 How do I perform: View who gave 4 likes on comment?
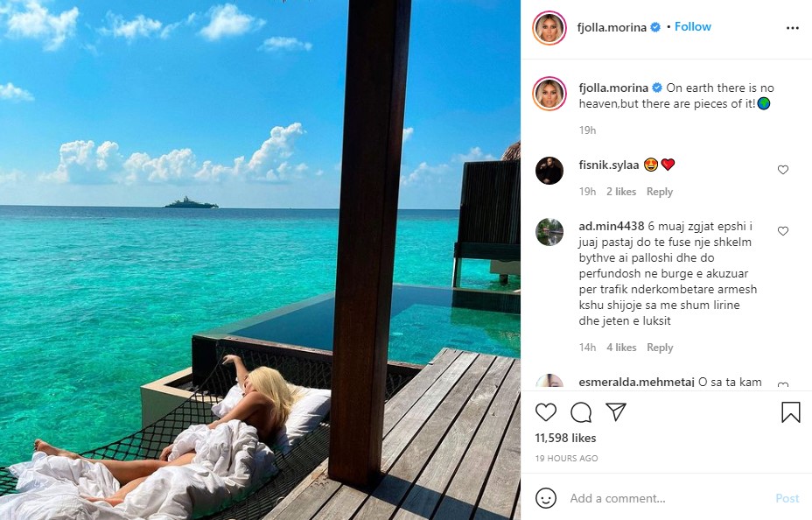click(x=621, y=348)
